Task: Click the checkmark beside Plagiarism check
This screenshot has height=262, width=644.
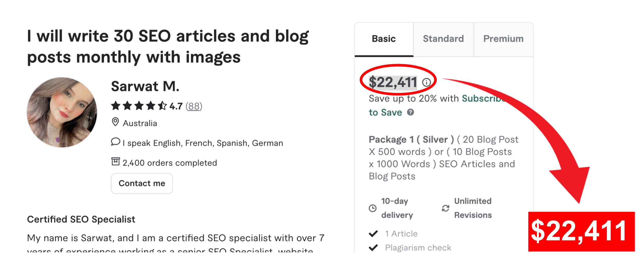Action: coord(373,247)
